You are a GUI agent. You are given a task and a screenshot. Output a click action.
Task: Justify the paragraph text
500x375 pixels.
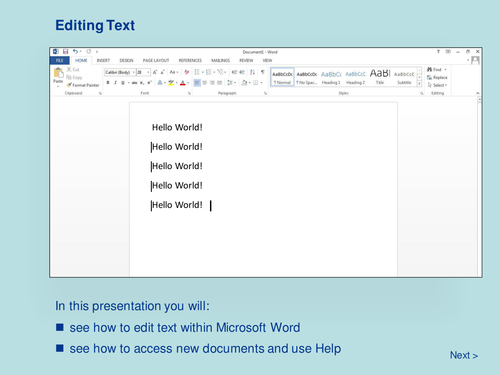tap(219, 83)
